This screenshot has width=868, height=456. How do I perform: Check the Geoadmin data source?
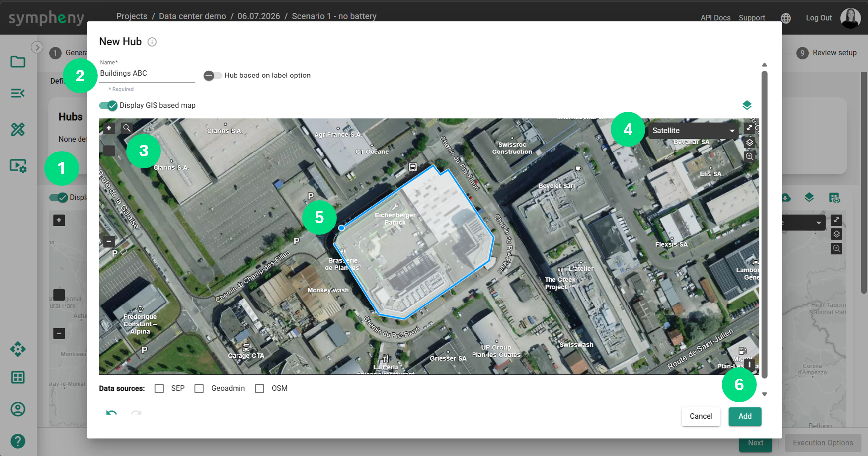[199, 388]
